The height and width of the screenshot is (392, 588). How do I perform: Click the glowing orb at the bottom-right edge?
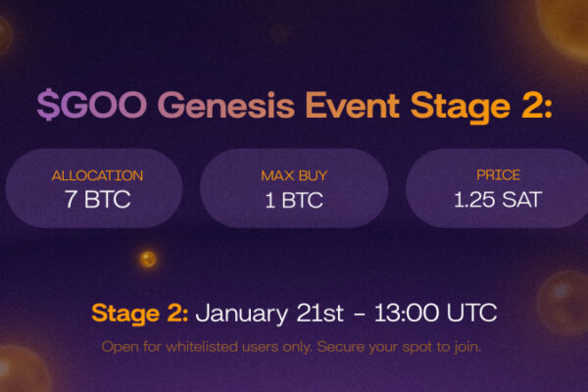tap(566, 302)
